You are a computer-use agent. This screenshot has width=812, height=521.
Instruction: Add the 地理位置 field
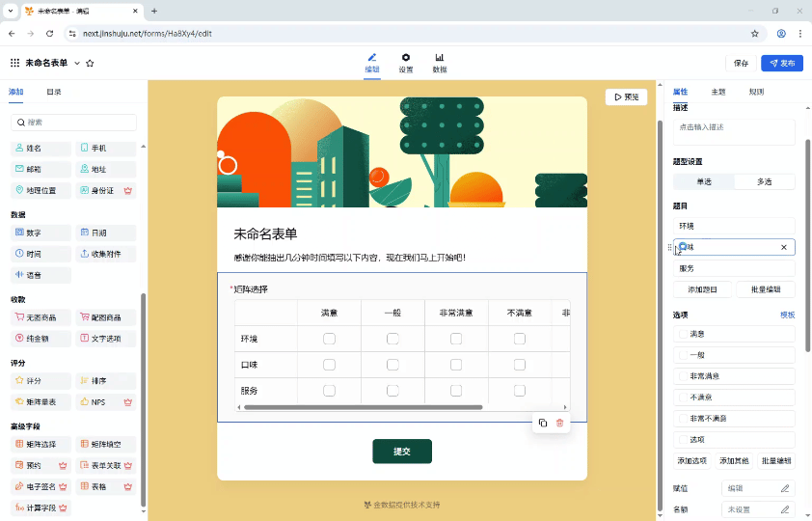(41, 190)
